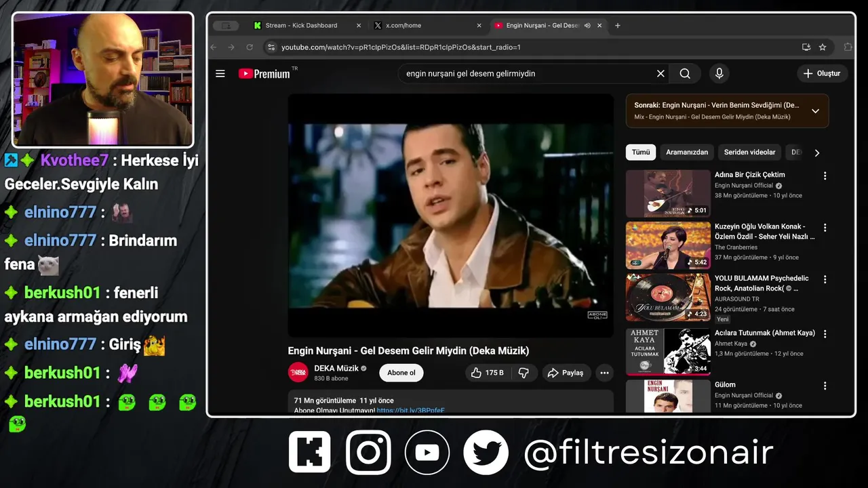The image size is (868, 488).
Task: Close the Kick Dashboard tab
Action: tap(359, 25)
